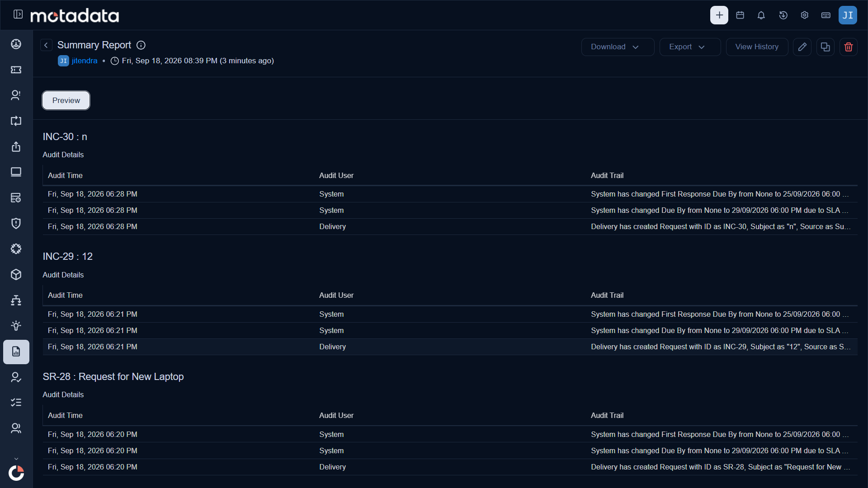This screenshot has width=868, height=488.
Task: Click SR-28 : Request for New Laptop heading
Action: pos(113,376)
